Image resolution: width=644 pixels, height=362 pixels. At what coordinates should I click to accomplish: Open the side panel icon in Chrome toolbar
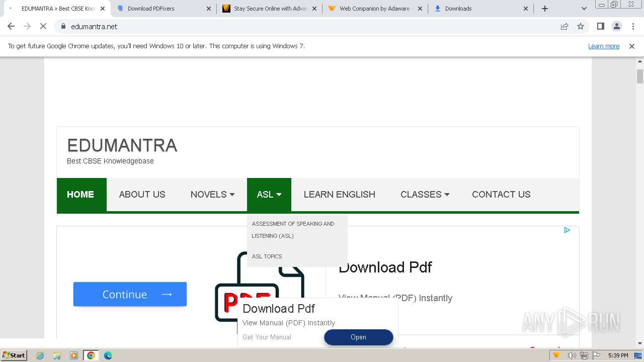click(600, 26)
